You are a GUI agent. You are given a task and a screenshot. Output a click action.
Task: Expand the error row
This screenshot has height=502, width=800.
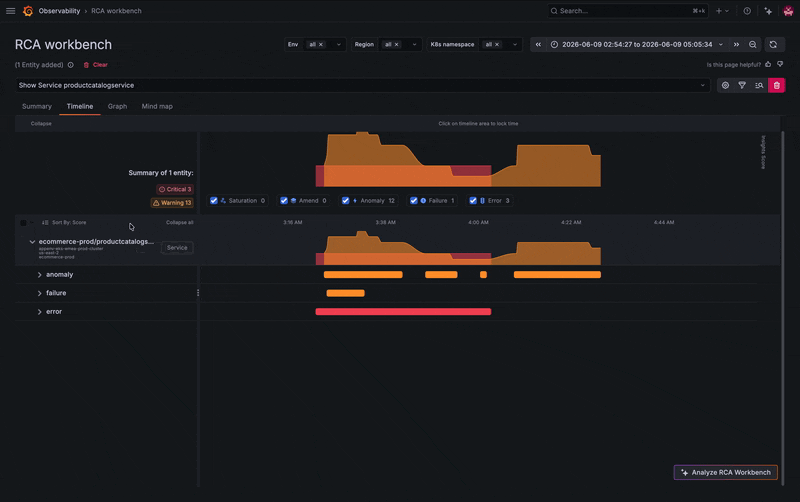[39, 312]
